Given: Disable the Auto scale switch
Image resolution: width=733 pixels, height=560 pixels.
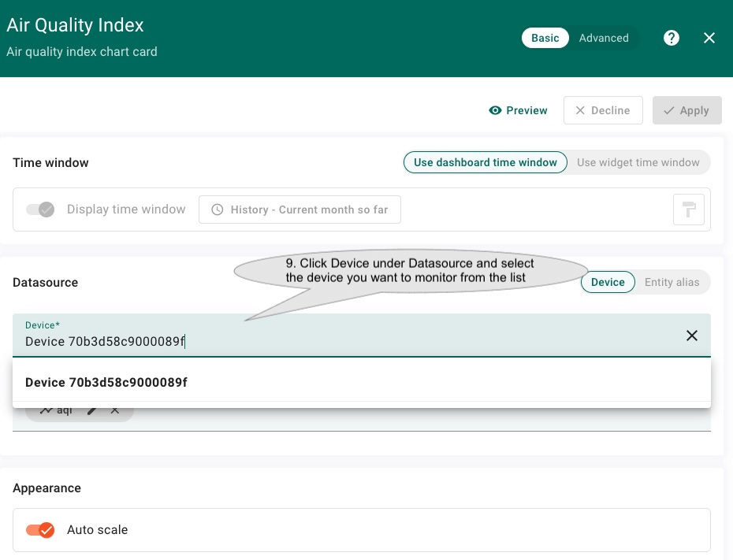Looking at the screenshot, I should [x=40, y=530].
